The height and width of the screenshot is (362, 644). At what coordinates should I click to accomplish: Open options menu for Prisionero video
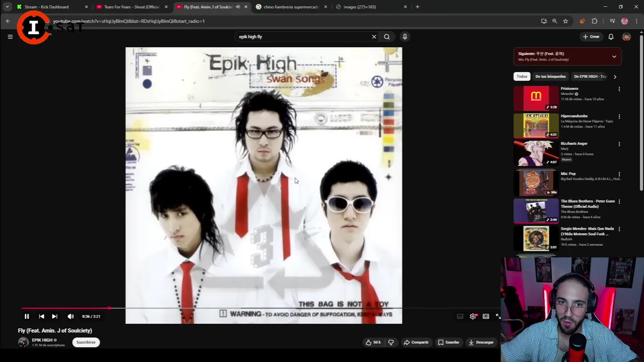click(x=619, y=89)
